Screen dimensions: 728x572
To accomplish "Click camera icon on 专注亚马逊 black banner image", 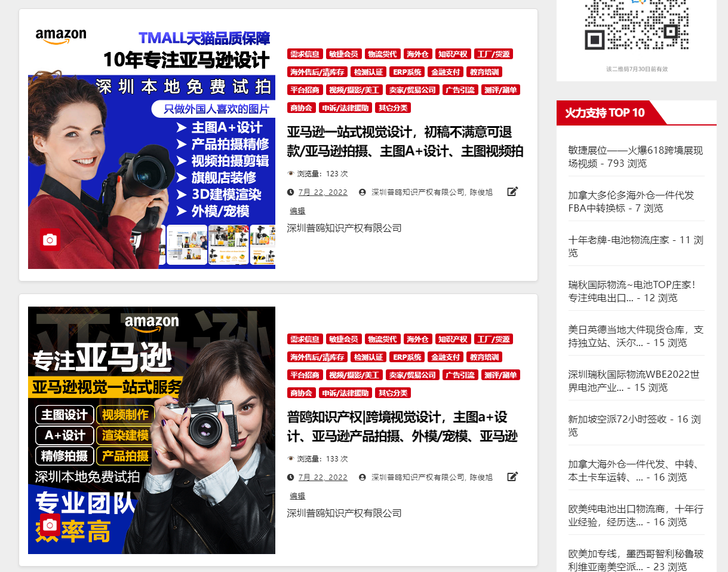I will (50, 525).
